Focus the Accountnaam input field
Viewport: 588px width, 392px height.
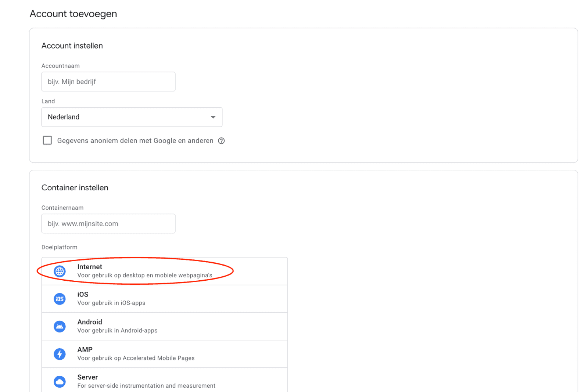point(108,82)
